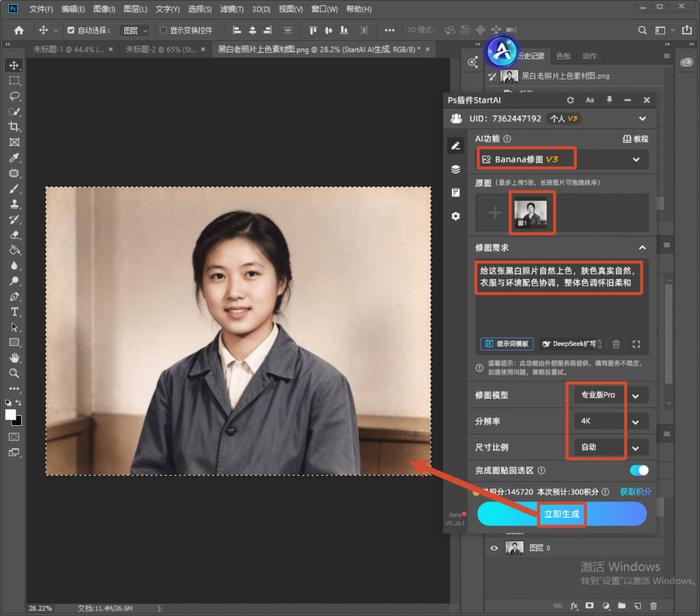This screenshot has height=616, width=700.
Task: Swap foreground and background colors
Action: [18, 402]
